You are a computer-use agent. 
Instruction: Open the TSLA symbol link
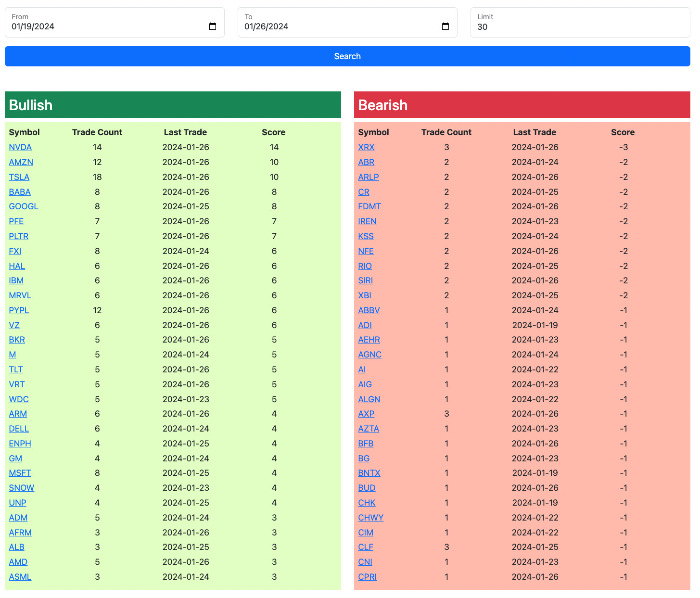(x=19, y=177)
